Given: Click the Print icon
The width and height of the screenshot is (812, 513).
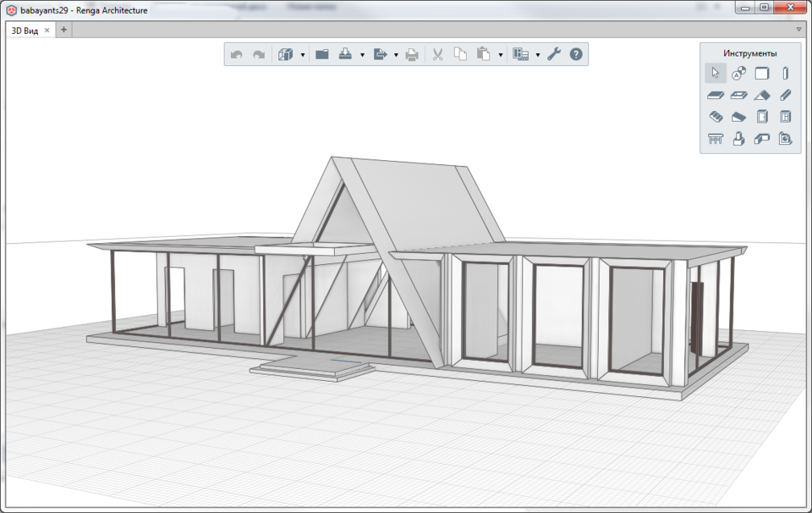Looking at the screenshot, I should [x=411, y=53].
